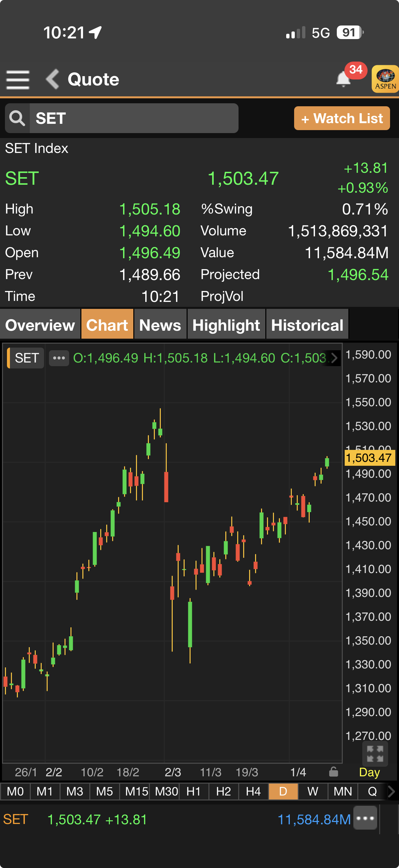Viewport: 399px width, 868px height.
Task: Tap the search magnifier icon
Action: point(17,118)
